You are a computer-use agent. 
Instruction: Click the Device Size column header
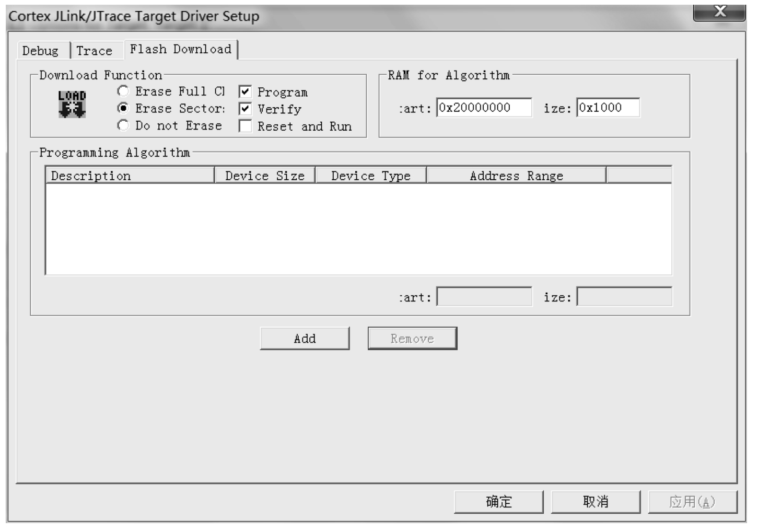pos(265,176)
